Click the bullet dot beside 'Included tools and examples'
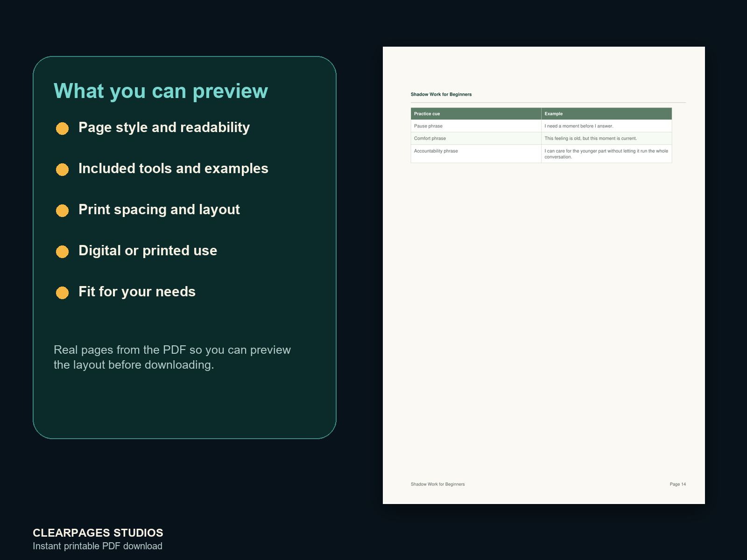Viewport: 747px width, 560px height. coord(62,169)
